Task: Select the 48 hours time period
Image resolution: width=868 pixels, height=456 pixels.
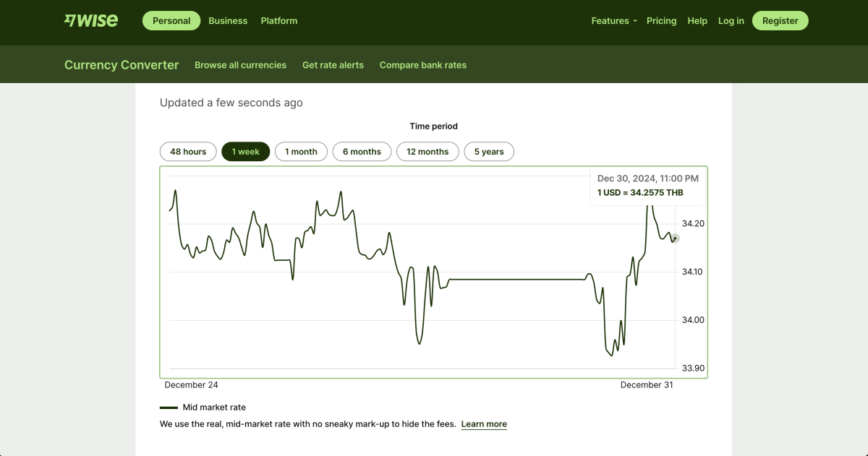Action: point(188,152)
